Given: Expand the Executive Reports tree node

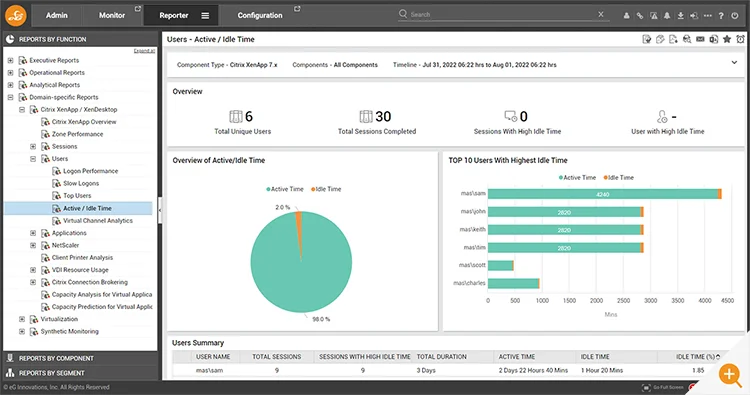Looking at the screenshot, I should [x=10, y=60].
